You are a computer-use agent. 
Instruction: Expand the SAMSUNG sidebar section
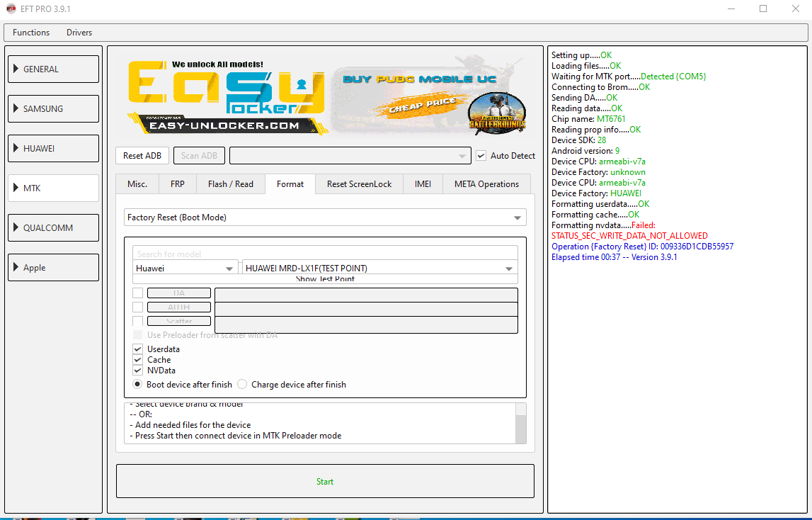53,109
